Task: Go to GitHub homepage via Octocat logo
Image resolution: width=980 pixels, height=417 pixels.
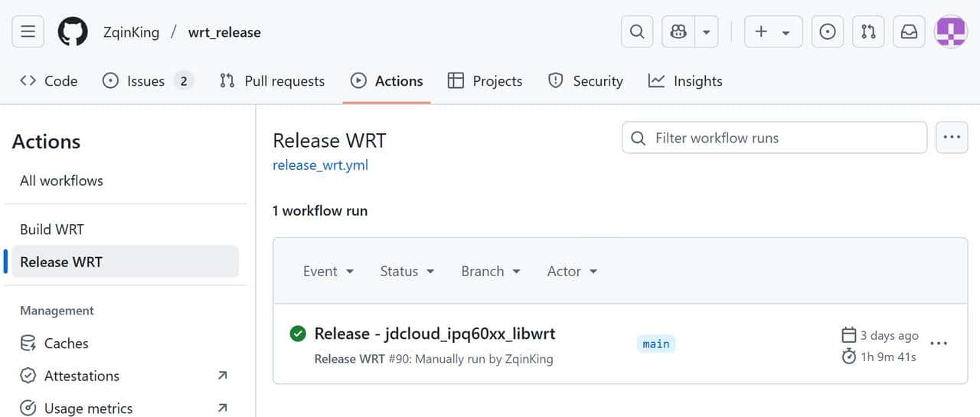Action: (x=73, y=31)
